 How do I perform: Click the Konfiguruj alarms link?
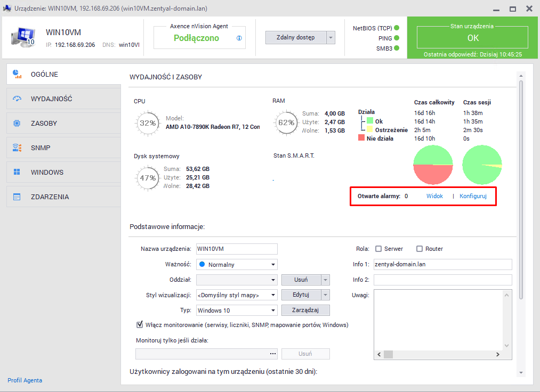tap(473, 196)
